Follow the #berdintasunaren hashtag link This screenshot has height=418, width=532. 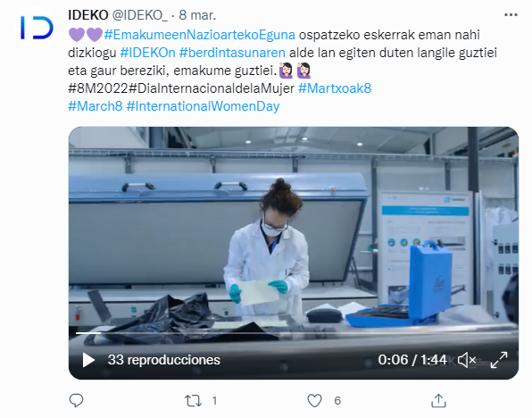[232, 53]
